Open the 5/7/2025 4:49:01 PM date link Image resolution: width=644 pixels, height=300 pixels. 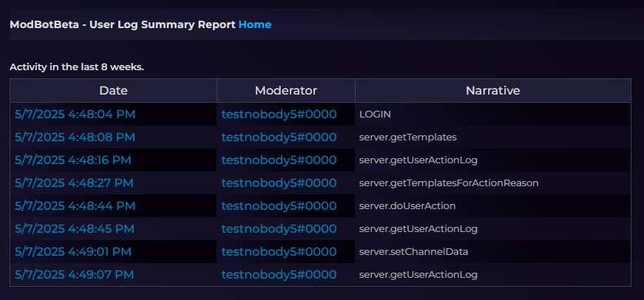(x=72, y=251)
